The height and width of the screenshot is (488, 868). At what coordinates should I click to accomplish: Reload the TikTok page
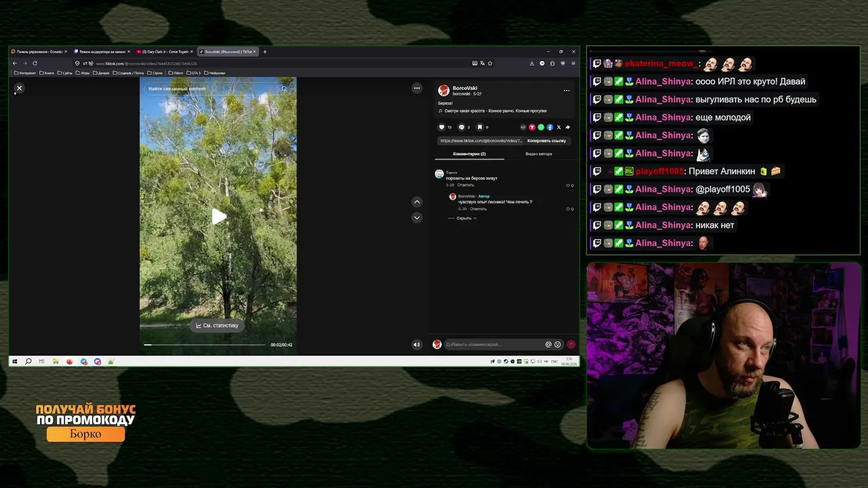[x=35, y=63]
